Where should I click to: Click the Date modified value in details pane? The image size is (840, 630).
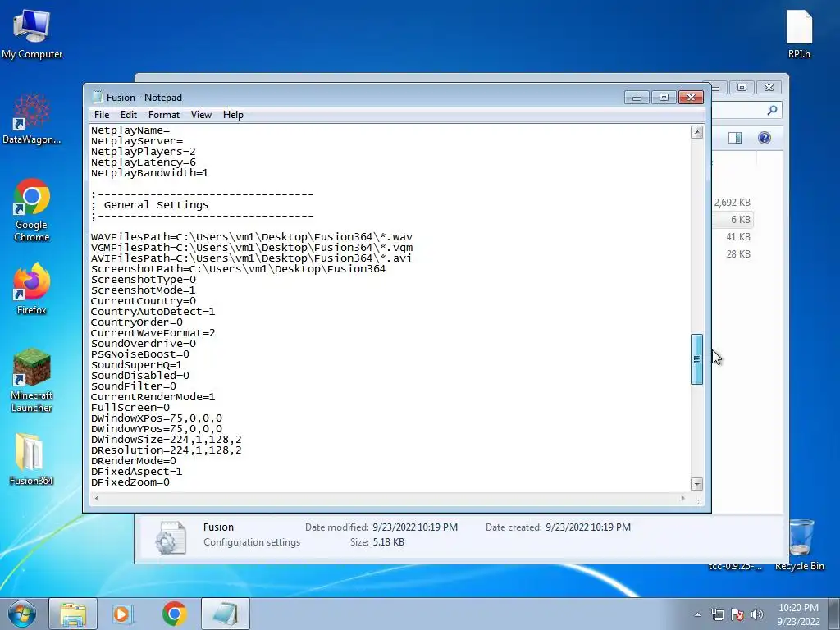point(415,527)
